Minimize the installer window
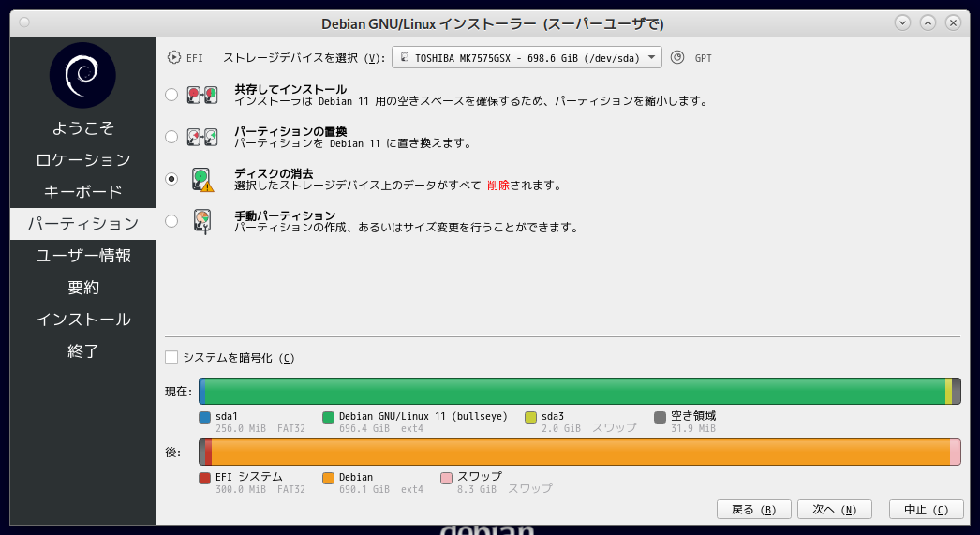980x535 pixels. 902,23
